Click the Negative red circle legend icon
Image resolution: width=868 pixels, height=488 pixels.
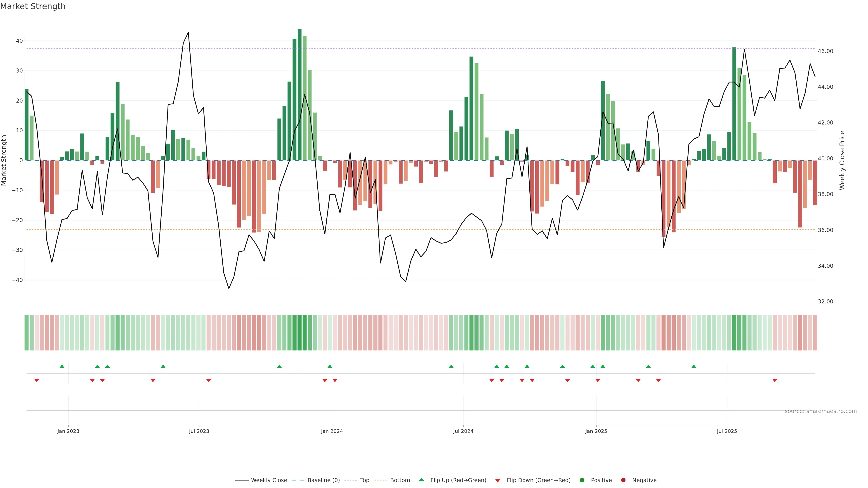coord(623,480)
